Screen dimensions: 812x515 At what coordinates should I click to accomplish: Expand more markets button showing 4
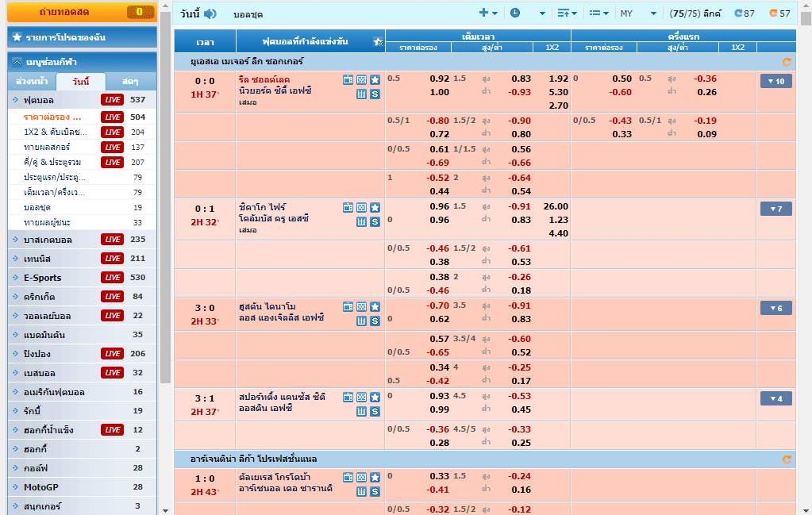[775, 399]
